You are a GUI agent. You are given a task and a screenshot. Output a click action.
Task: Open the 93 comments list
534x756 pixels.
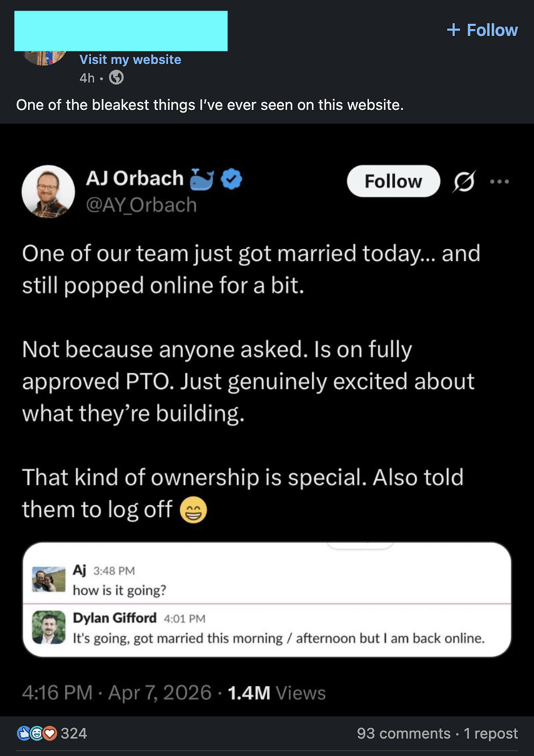[403, 733]
